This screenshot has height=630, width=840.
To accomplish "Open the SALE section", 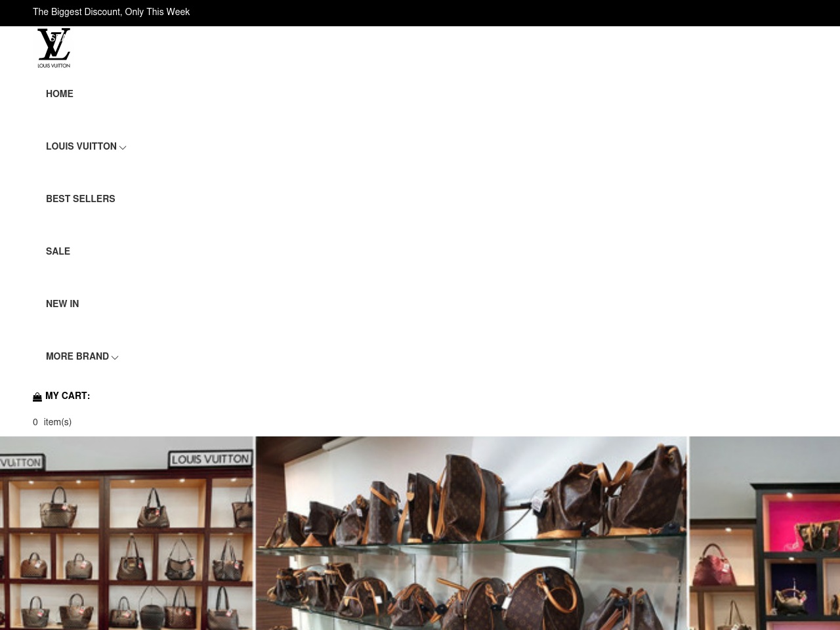I will (x=58, y=251).
